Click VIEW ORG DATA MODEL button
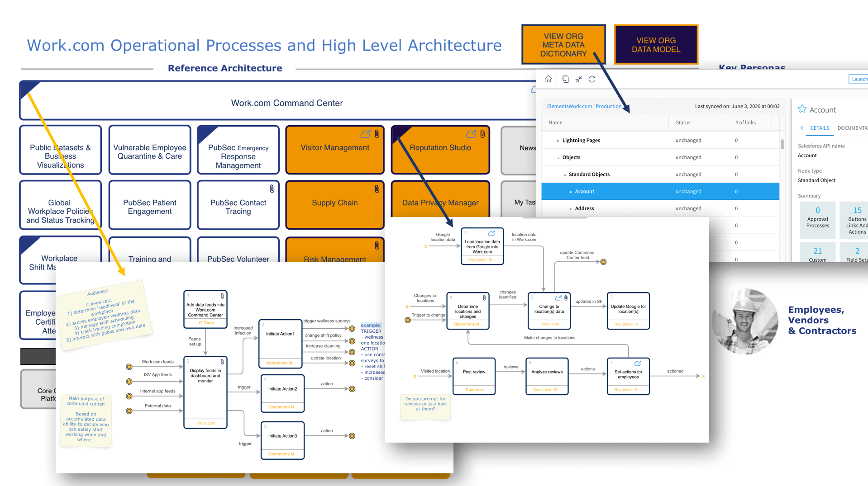This screenshot has height=486, width=868. coord(656,45)
